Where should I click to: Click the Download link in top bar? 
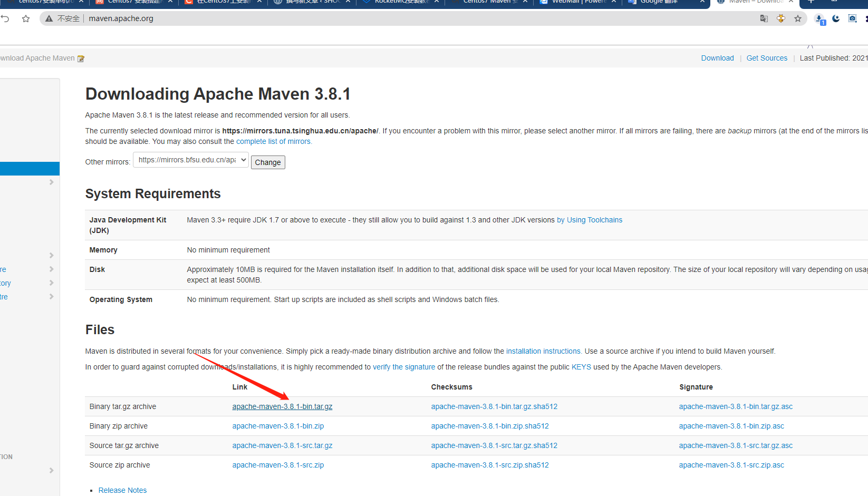tap(717, 58)
